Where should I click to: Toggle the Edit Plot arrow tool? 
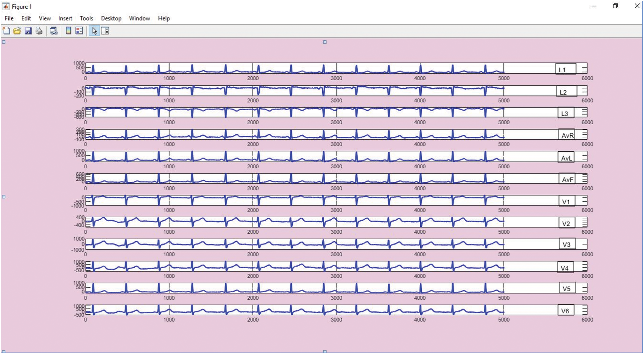tap(94, 31)
